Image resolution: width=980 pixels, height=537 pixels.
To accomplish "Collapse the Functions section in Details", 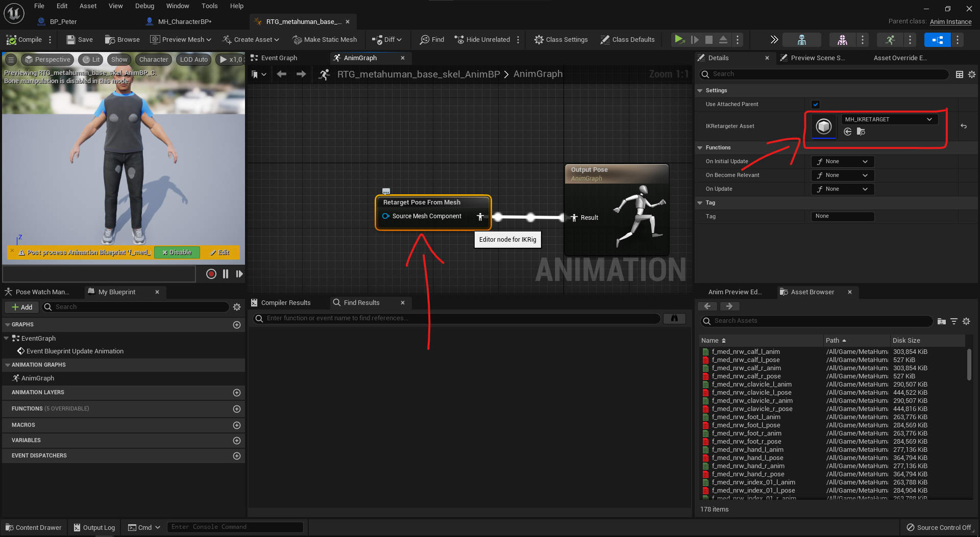I will 700,148.
